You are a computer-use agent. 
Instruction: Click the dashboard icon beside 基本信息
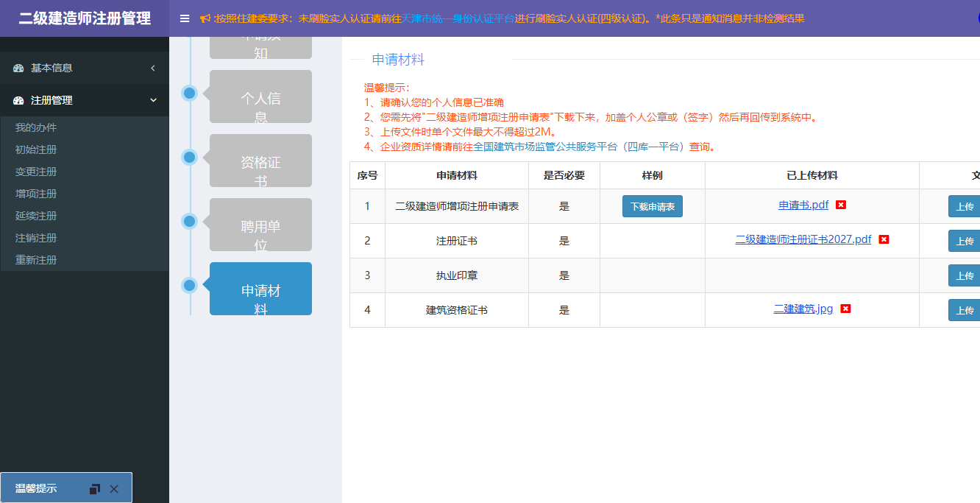point(18,68)
